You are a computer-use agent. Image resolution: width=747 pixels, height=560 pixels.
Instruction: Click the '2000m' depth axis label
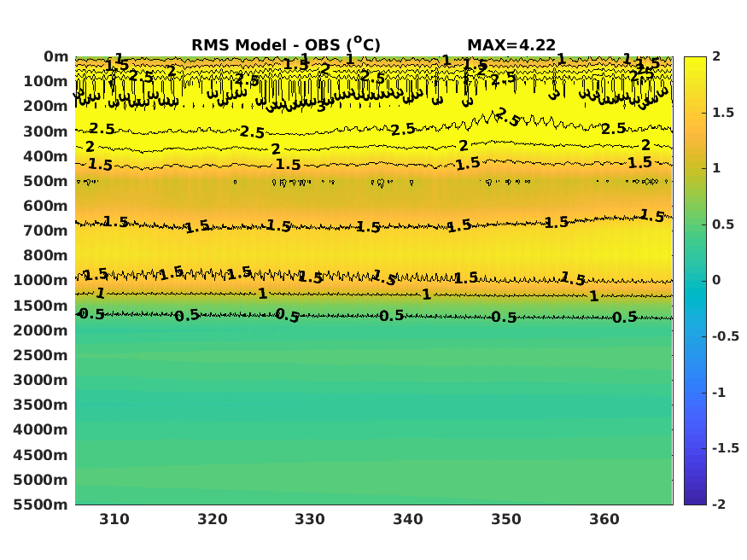click(x=41, y=330)
